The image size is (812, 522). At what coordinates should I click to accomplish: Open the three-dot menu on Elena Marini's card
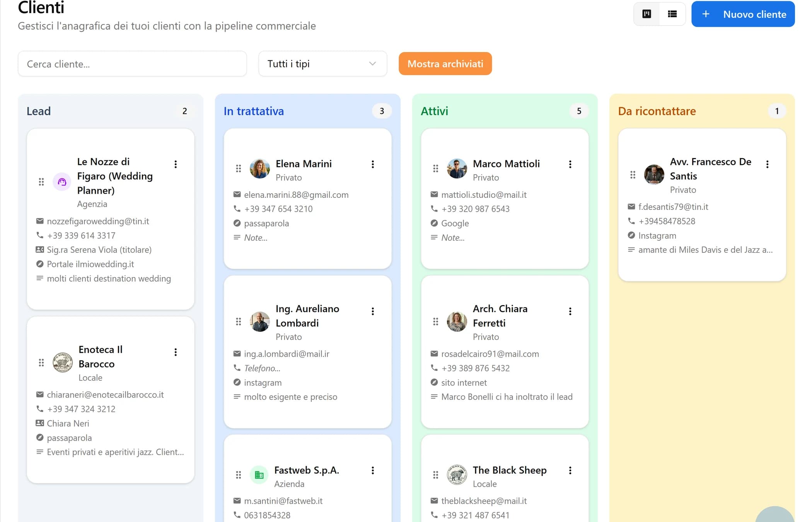[x=373, y=164]
